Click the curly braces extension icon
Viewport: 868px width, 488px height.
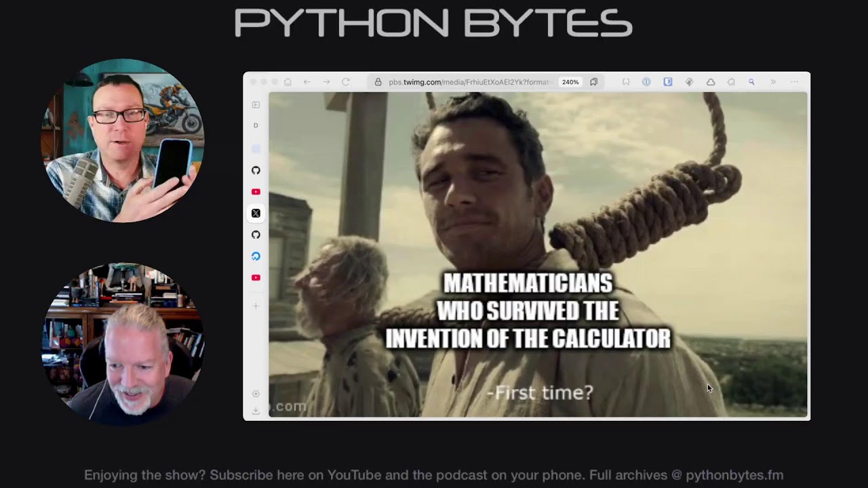point(626,82)
